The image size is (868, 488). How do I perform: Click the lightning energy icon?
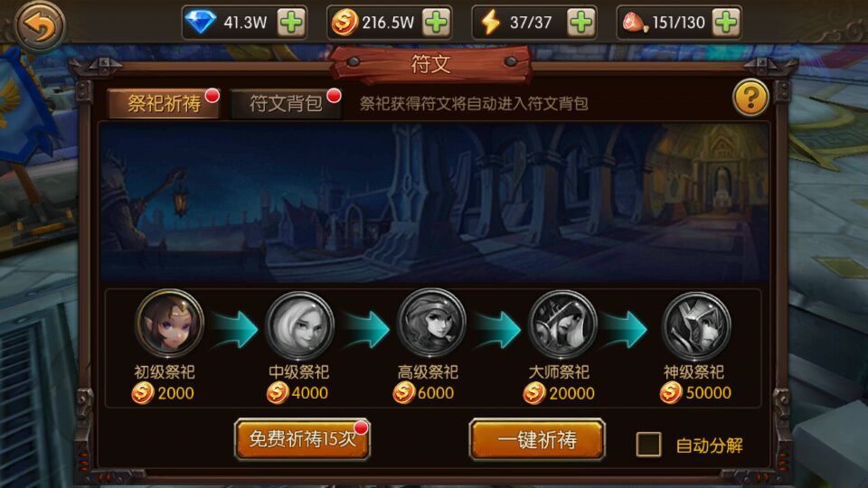490,23
